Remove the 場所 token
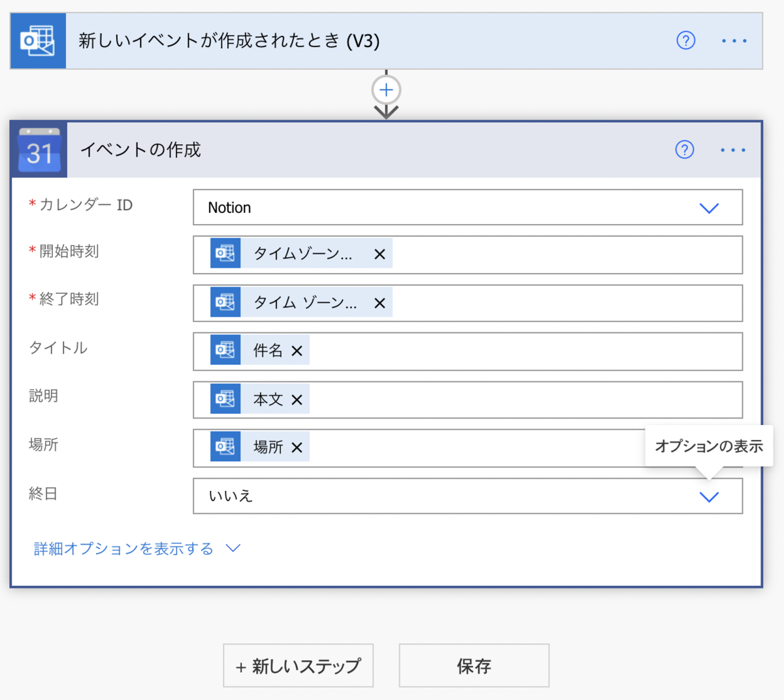This screenshot has height=700, width=784. point(297,447)
